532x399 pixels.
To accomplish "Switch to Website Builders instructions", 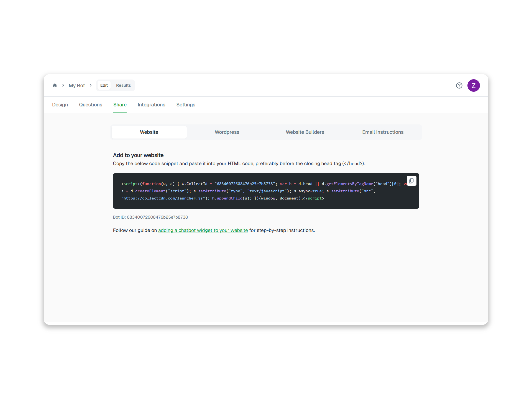I will (x=305, y=132).
